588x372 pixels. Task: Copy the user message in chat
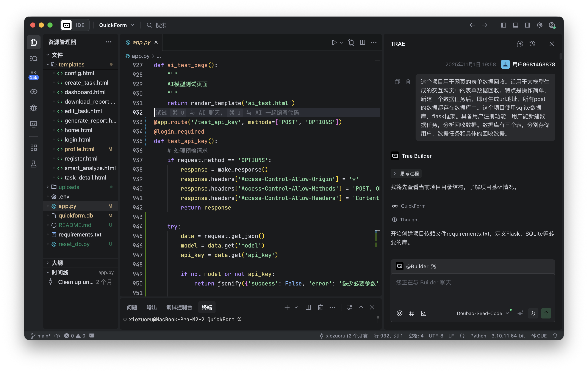(x=397, y=81)
